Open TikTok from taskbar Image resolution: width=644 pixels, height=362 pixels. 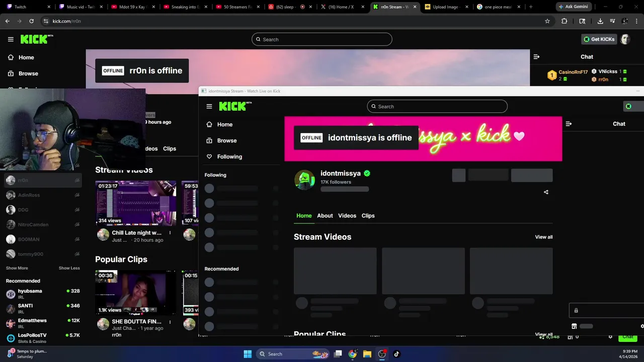[396, 354]
